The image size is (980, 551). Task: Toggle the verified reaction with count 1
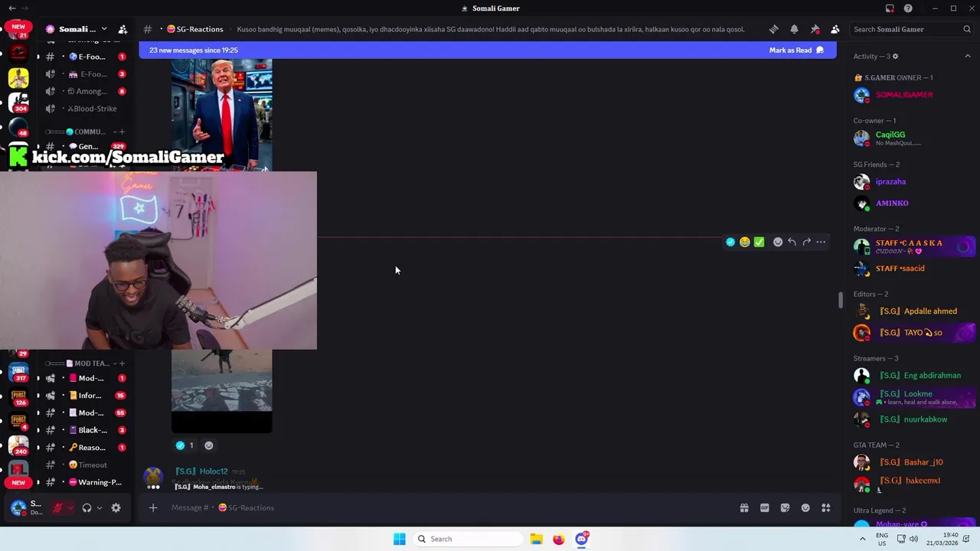coord(185,445)
